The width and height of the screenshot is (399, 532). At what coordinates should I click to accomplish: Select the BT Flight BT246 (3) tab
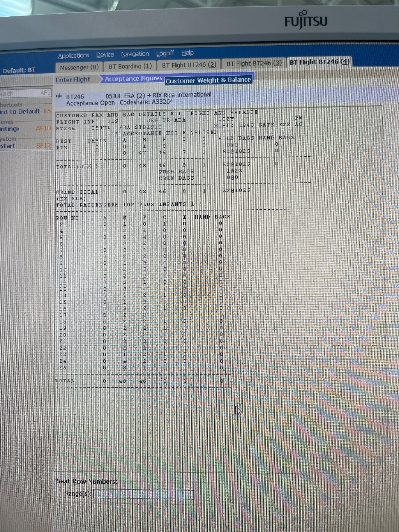coord(254,63)
